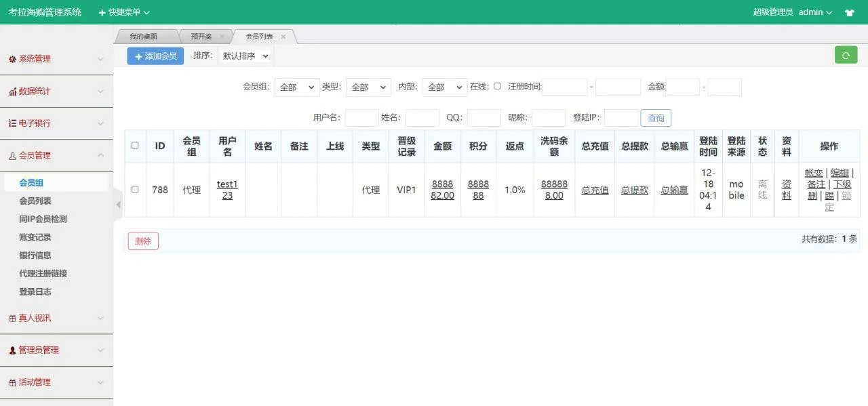Viewport: 868px width, 406px height.
Task: Click the 电子银行 list icon
Action: click(12, 123)
